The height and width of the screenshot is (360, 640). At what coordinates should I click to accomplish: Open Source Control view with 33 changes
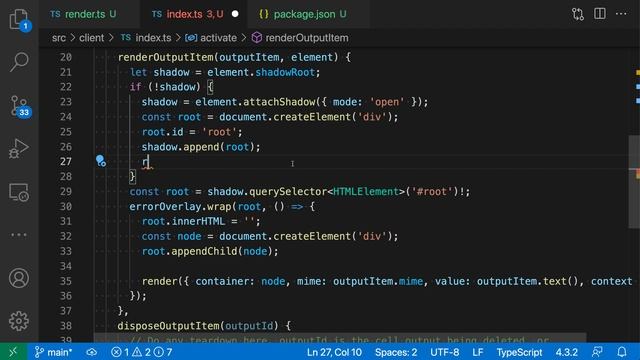(x=19, y=106)
